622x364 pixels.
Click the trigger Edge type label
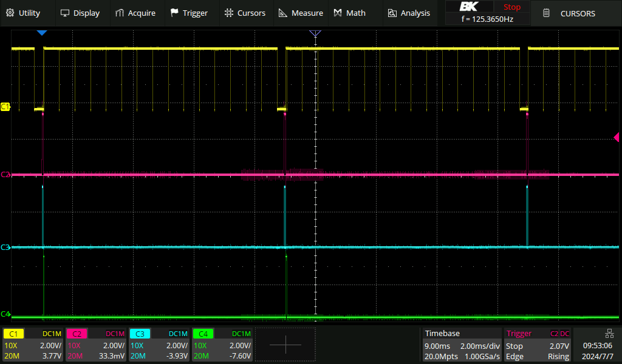(x=514, y=357)
